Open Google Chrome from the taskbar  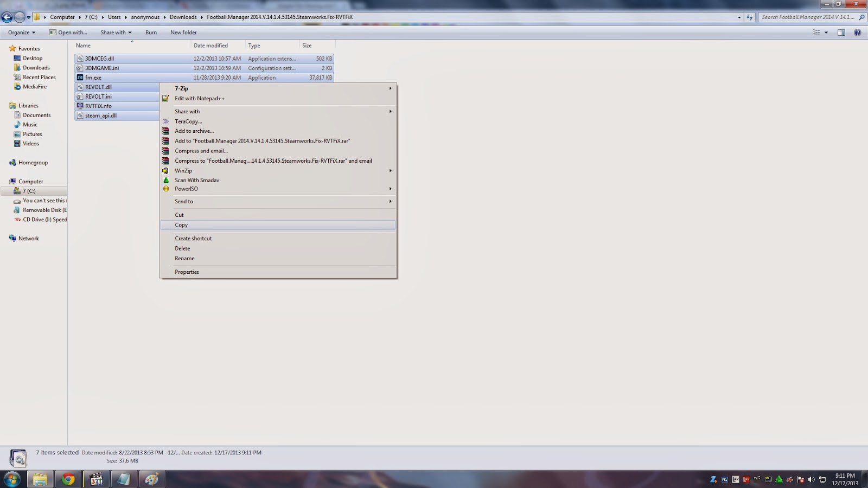pyautogui.click(x=68, y=479)
